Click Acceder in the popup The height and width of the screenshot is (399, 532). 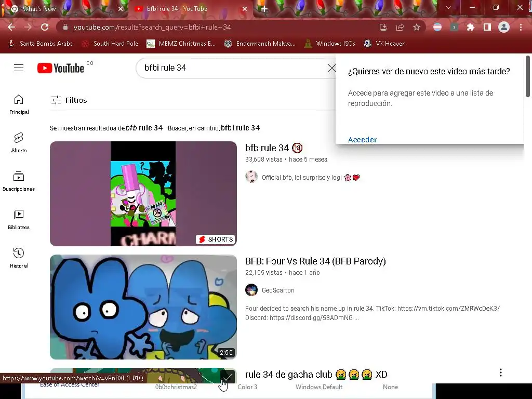(362, 139)
